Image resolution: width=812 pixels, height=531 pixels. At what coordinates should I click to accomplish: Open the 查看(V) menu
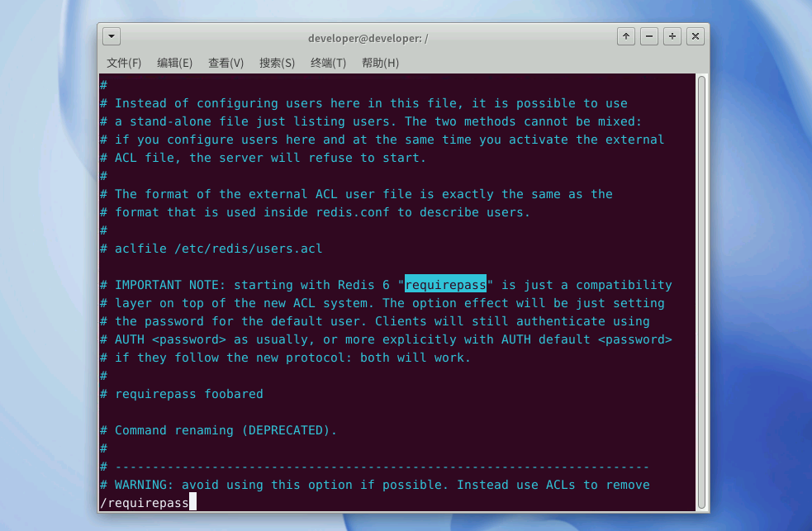click(x=226, y=63)
